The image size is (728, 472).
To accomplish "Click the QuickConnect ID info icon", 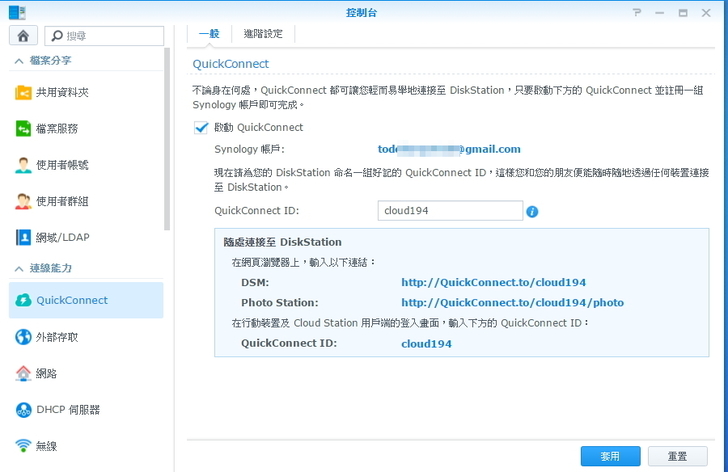I will pyautogui.click(x=532, y=211).
